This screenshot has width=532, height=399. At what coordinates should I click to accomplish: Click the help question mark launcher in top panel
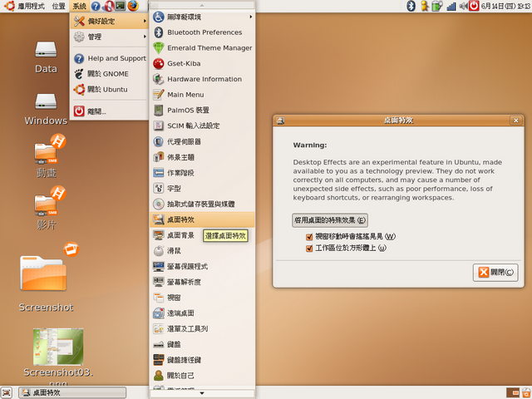coord(96,6)
